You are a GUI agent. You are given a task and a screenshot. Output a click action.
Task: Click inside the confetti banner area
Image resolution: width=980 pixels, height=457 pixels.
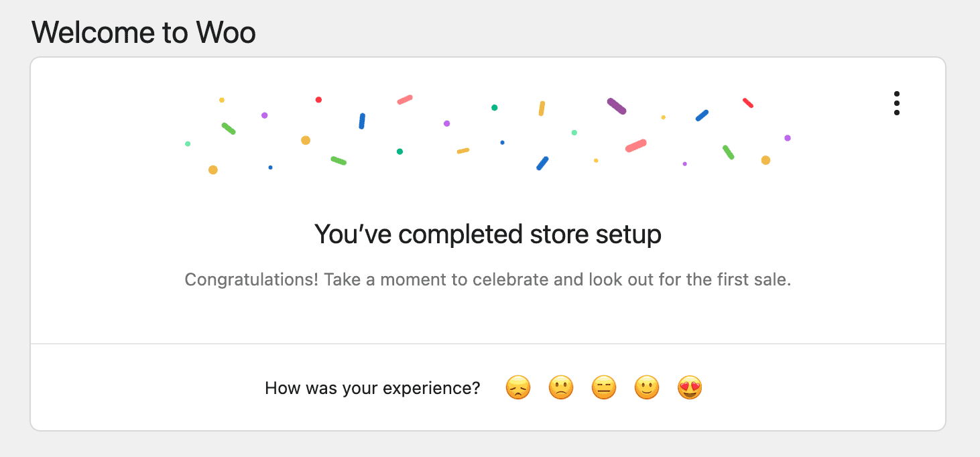tap(487, 134)
